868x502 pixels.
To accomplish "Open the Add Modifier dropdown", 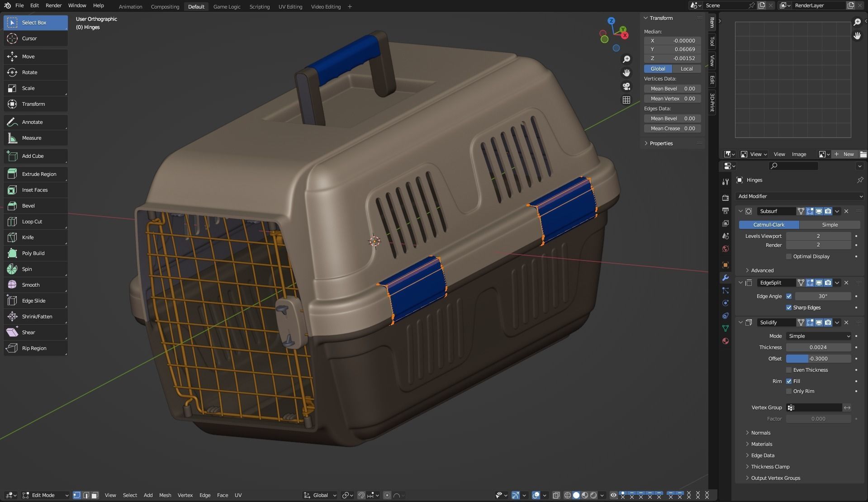I will [800, 196].
